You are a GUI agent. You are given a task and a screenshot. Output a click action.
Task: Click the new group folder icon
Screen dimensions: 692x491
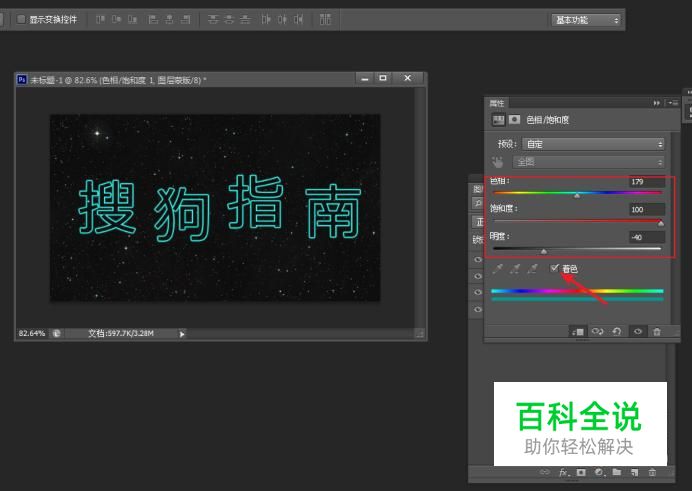617,472
